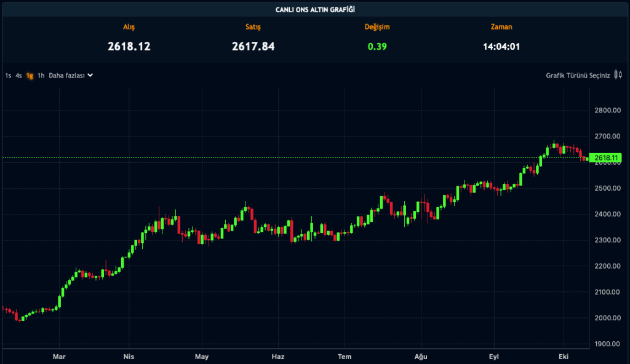Click the 2300.00 price axis label
The height and width of the screenshot is (364, 630).
click(607, 240)
